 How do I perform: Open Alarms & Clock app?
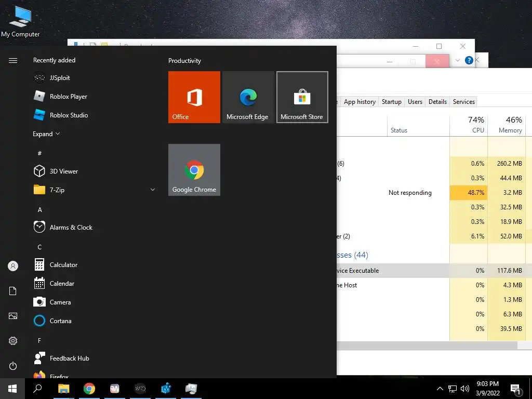(95, 227)
